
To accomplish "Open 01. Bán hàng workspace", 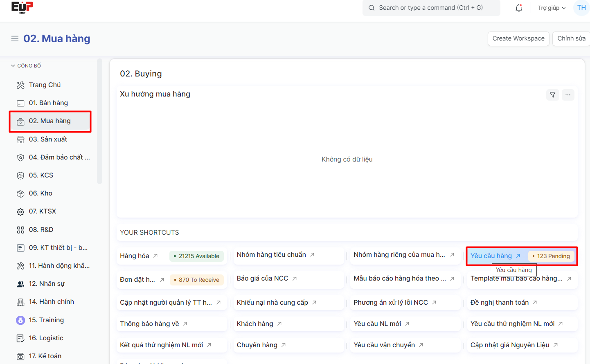I will [x=48, y=103].
